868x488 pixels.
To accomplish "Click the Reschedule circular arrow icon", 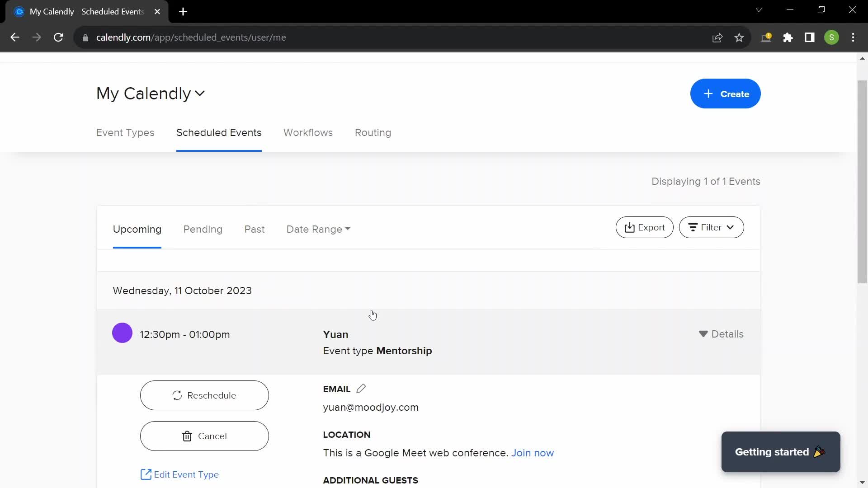I will [177, 395].
